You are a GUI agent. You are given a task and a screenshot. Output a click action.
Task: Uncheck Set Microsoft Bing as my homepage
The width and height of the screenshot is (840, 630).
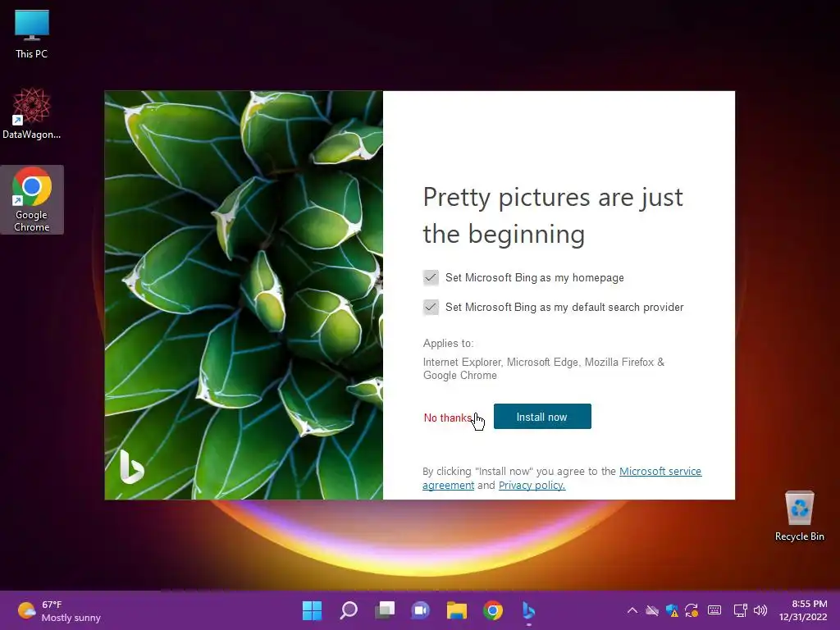coord(431,277)
